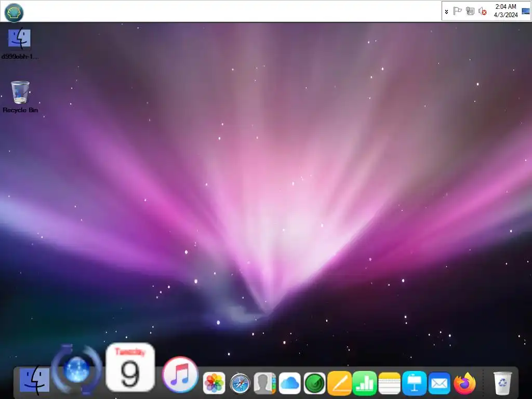Open the Notes dock icon

(390, 383)
